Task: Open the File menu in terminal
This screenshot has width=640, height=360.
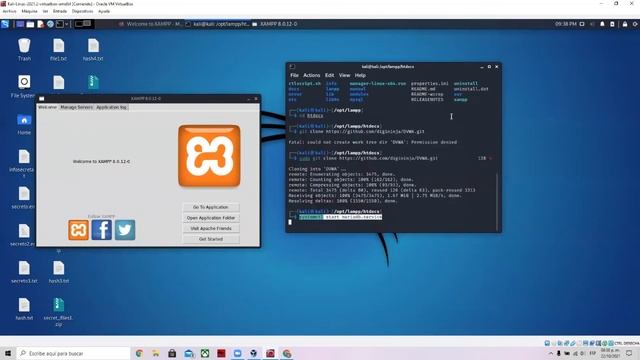Action: point(294,76)
